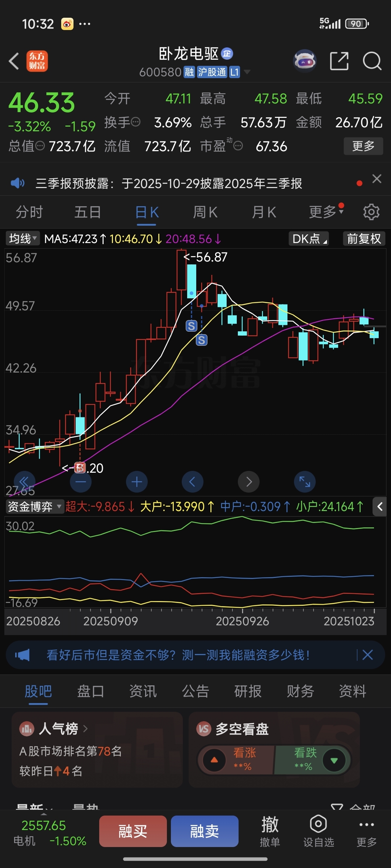Screen dimensions: 391x868
Task: Zoom out chart with minus button
Action: (81, 482)
